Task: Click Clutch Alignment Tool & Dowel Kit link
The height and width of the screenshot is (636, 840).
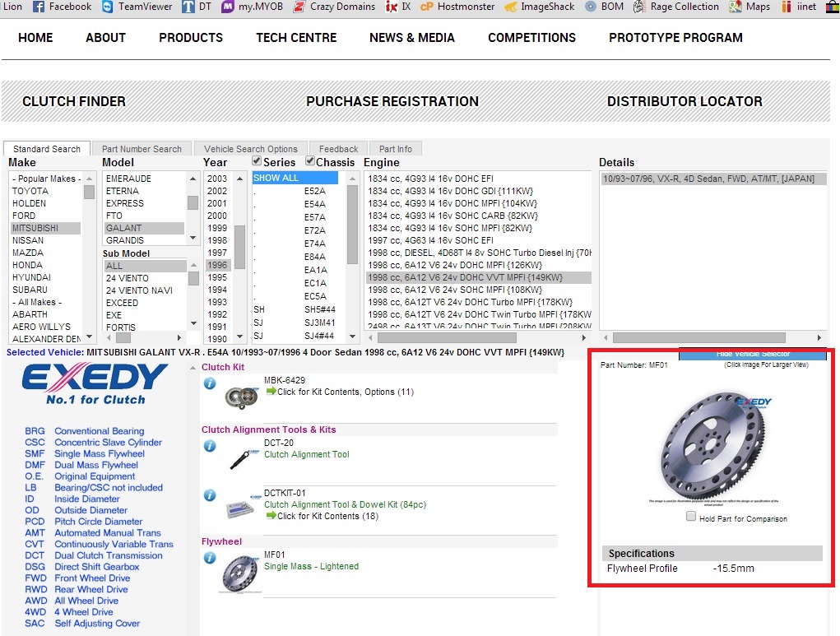Action: tap(345, 504)
